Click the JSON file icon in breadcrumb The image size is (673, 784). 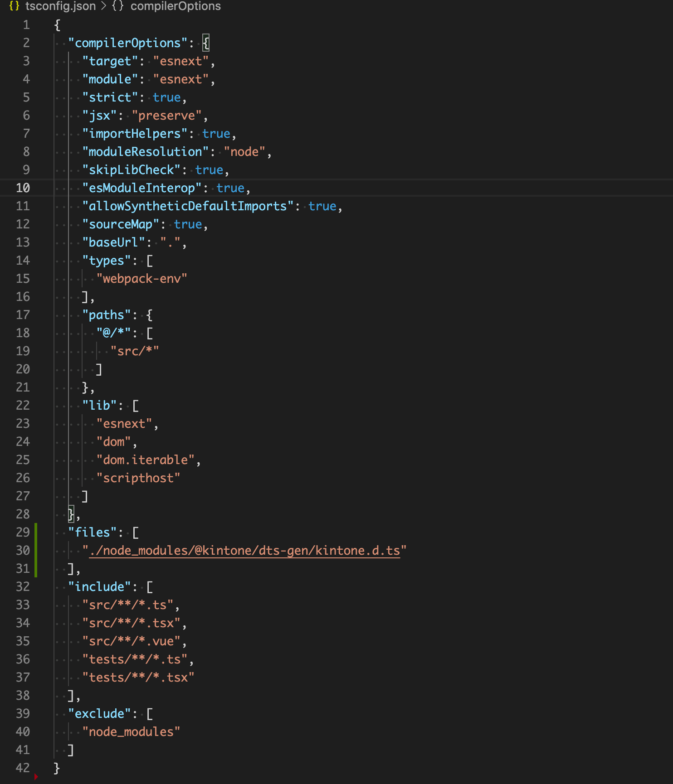pos(14,6)
